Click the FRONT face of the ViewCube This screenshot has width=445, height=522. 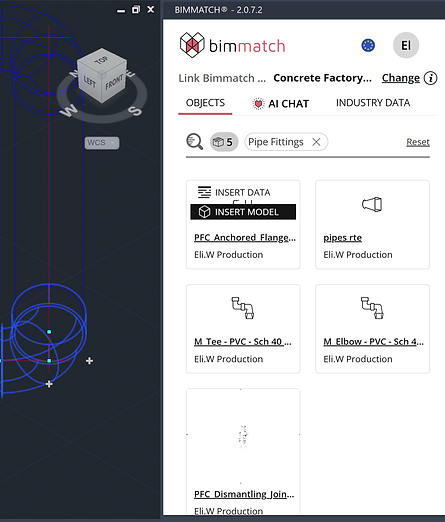click(x=114, y=82)
